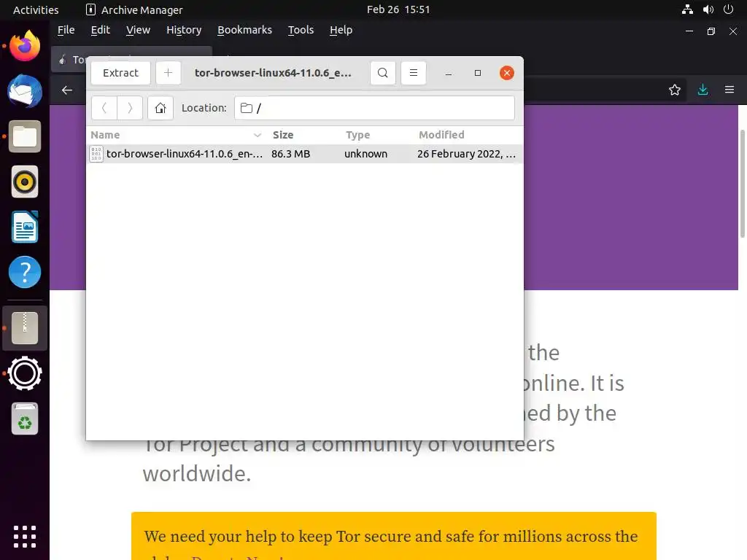Close Archive Manager with the orange X

[x=507, y=73]
